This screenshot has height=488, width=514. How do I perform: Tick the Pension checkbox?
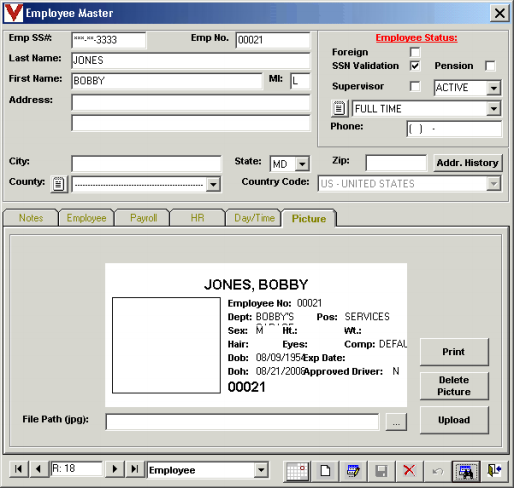point(490,66)
